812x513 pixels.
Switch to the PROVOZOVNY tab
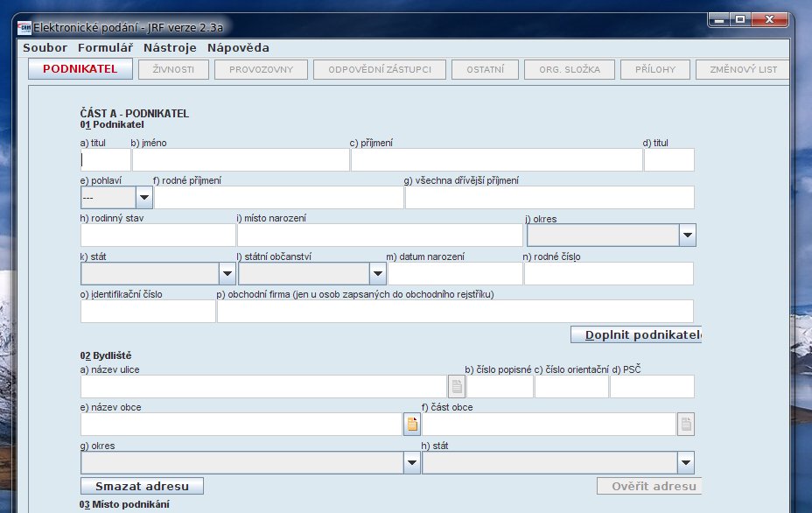click(x=262, y=70)
